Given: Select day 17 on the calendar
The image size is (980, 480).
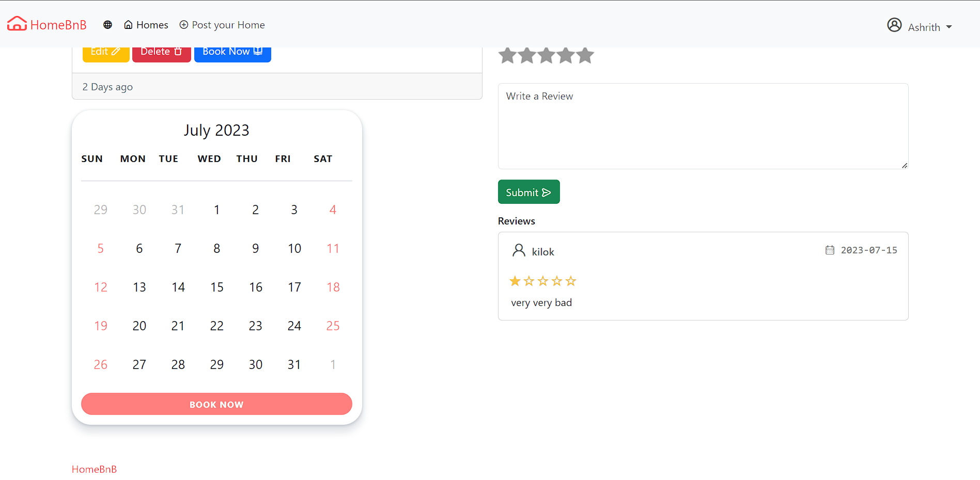Looking at the screenshot, I should tap(294, 287).
